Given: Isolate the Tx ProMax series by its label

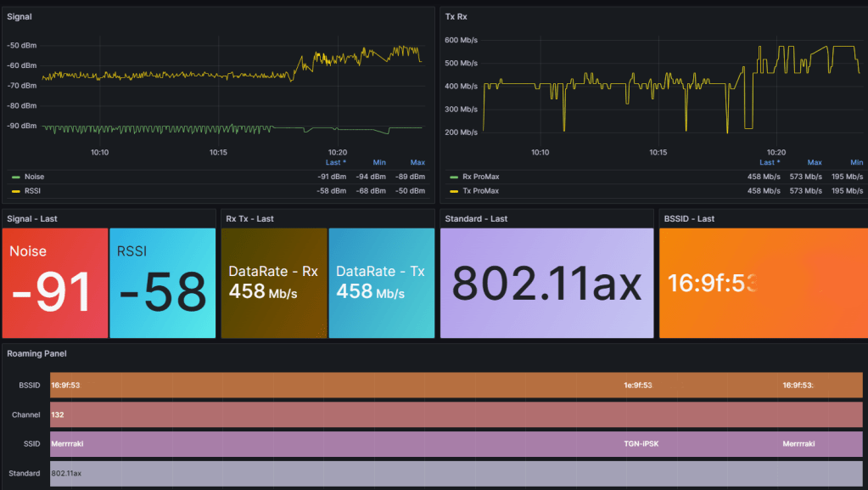Looking at the screenshot, I should coord(480,191).
